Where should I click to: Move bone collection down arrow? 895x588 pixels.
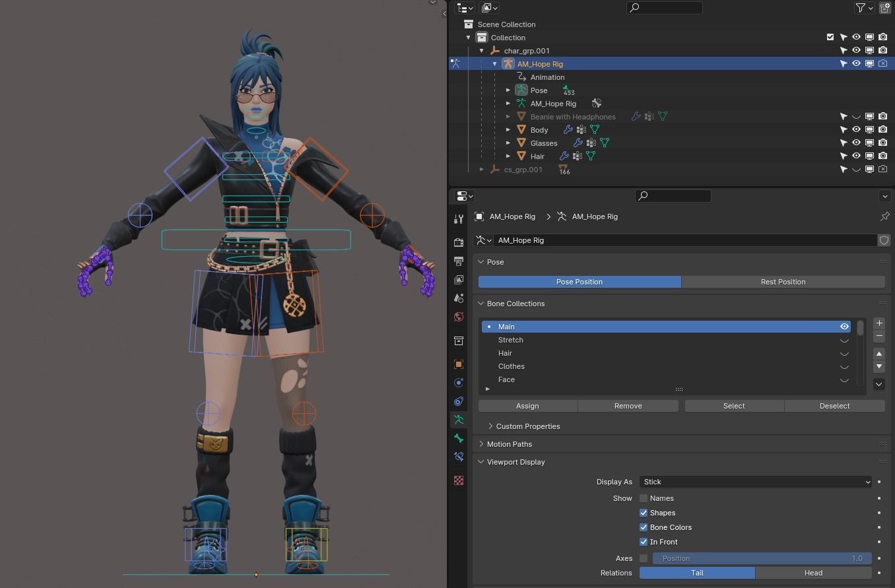pos(879,366)
